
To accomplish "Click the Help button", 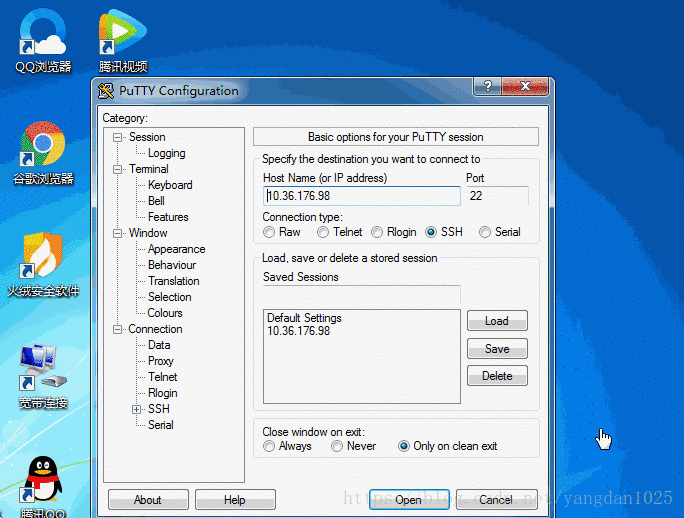I will (x=235, y=500).
